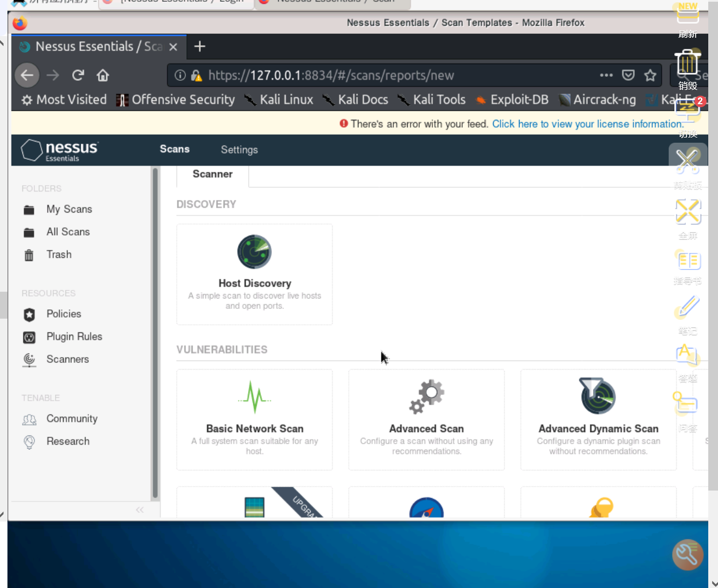This screenshot has width=718, height=588.
Task: Click the Basic Network Scan pulse icon
Action: click(255, 397)
